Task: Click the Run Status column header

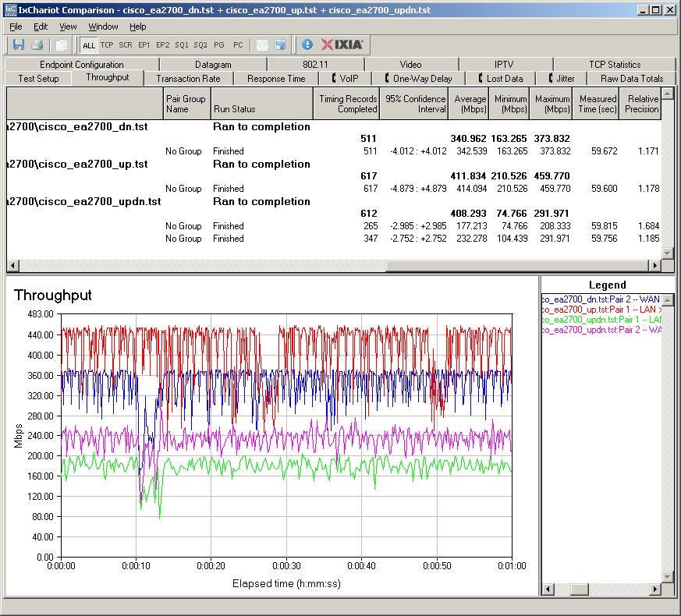Action: click(x=262, y=104)
